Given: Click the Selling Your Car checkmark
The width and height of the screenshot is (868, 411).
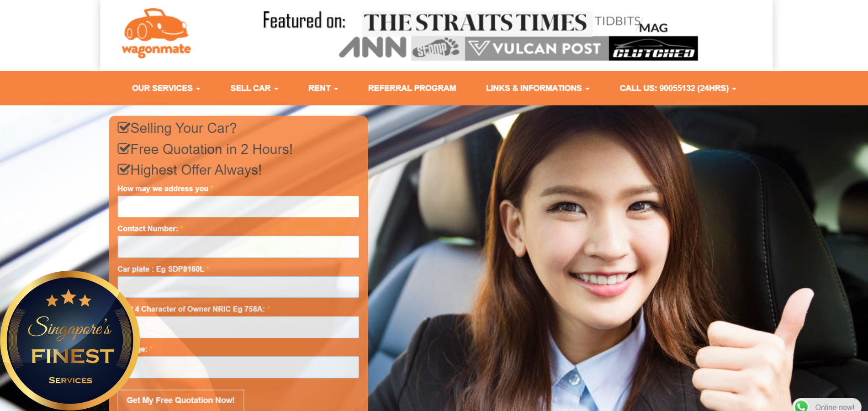Looking at the screenshot, I should click(123, 127).
